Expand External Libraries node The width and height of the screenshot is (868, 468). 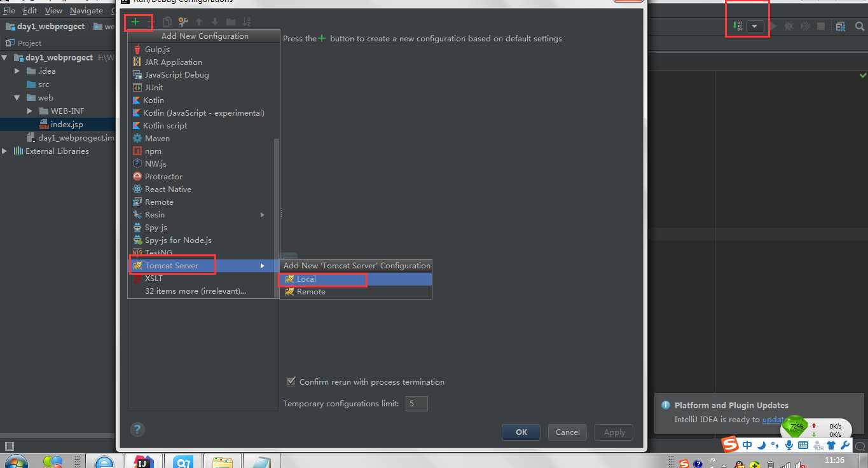click(x=5, y=151)
